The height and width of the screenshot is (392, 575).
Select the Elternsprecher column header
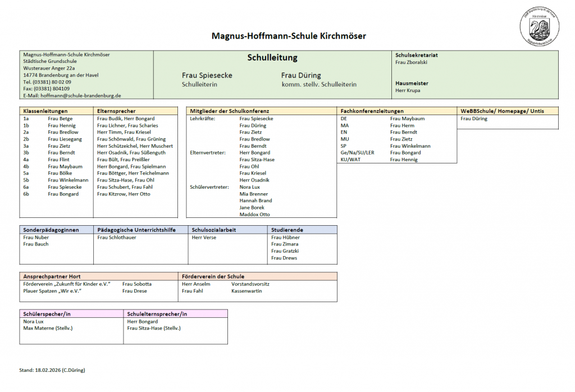(x=116, y=111)
